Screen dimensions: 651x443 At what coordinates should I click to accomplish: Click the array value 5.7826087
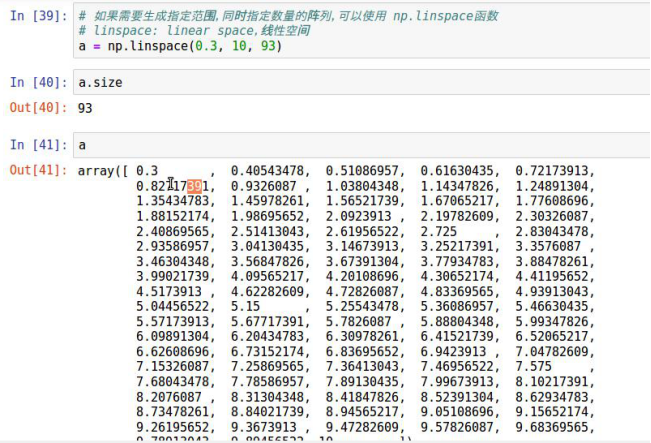click(359, 321)
